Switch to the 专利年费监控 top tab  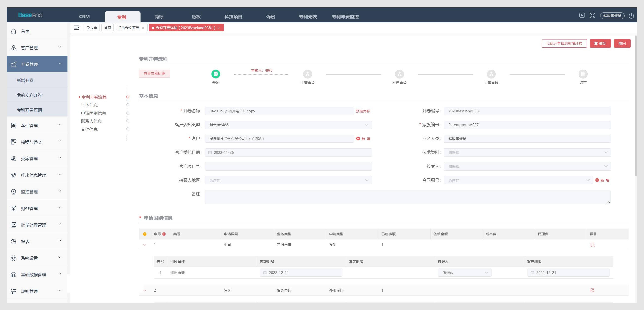coord(345,17)
